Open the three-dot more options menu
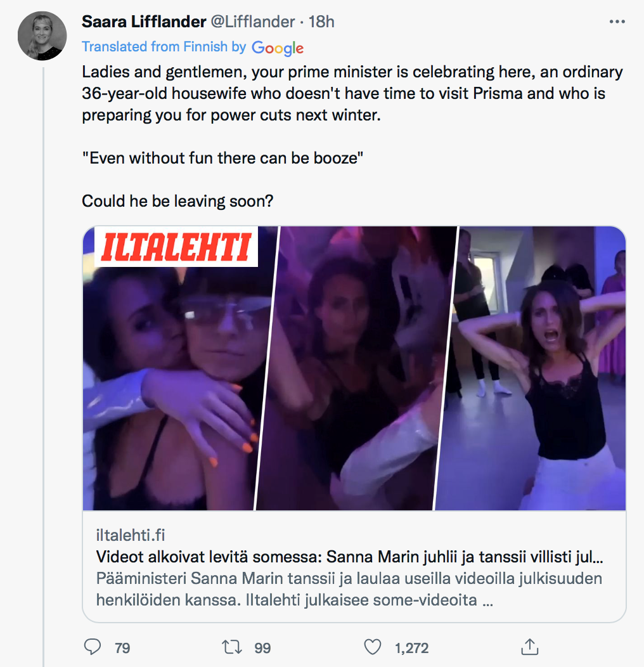644x667 pixels. point(617,22)
